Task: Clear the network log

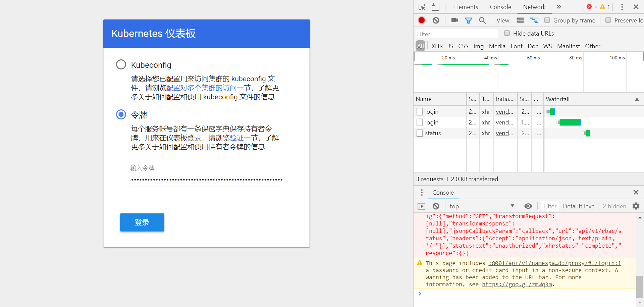Action: (x=436, y=20)
